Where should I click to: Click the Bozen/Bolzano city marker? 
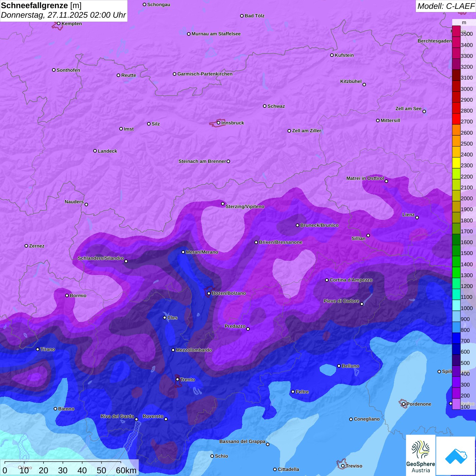(209, 293)
